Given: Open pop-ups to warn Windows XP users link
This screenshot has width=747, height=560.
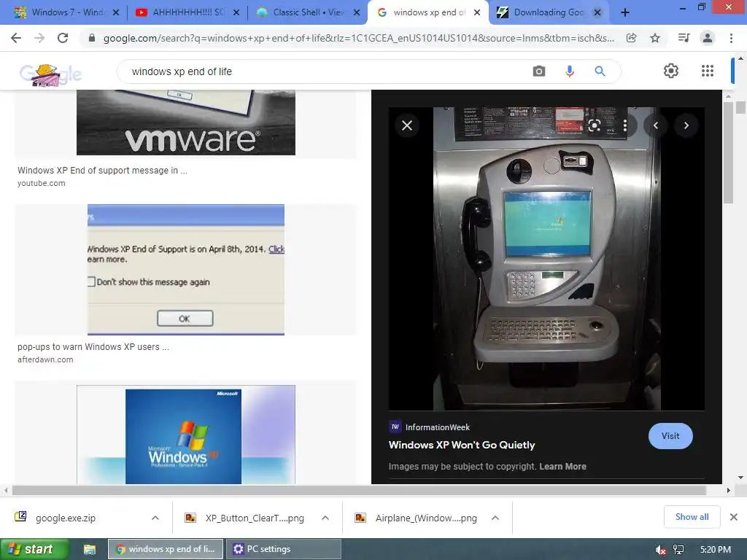Looking at the screenshot, I should coord(93,346).
